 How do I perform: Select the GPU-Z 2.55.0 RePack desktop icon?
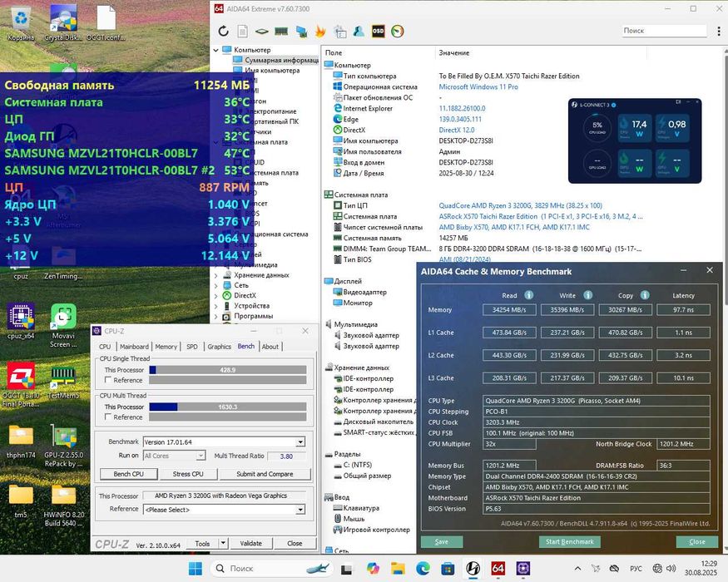click(63, 446)
